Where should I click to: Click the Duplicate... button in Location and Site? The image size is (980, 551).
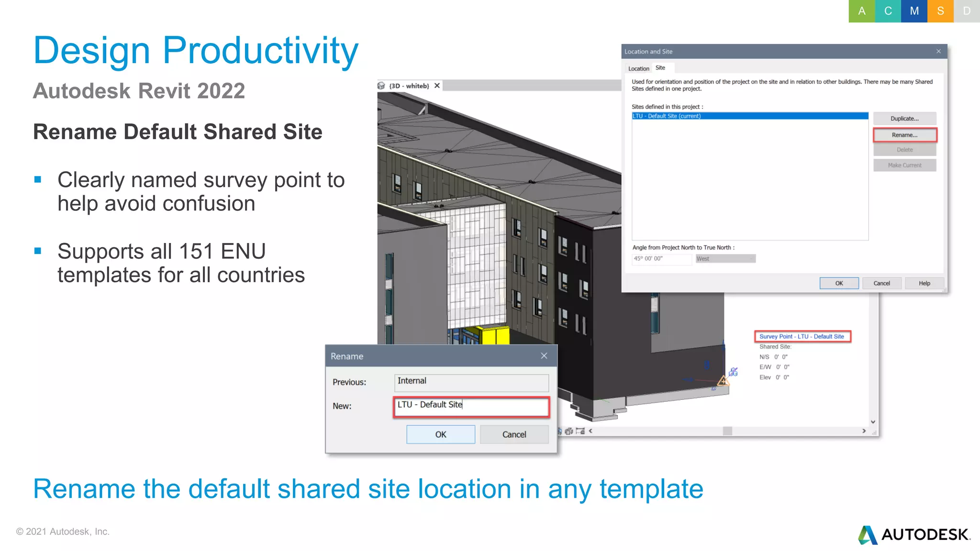click(x=904, y=119)
